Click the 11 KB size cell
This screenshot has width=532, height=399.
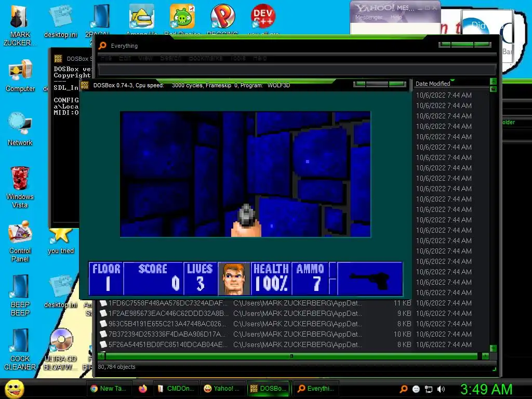pos(402,303)
